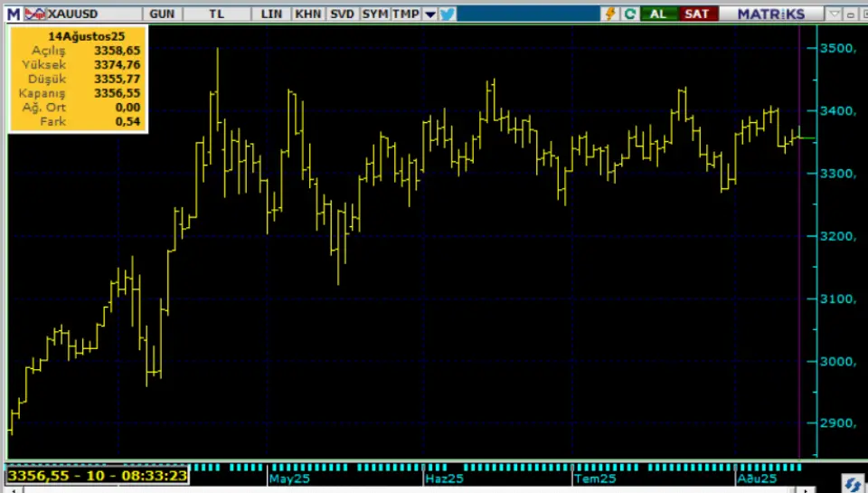
Task: Click the red chart icon beside XAUUSD
Action: [35, 14]
